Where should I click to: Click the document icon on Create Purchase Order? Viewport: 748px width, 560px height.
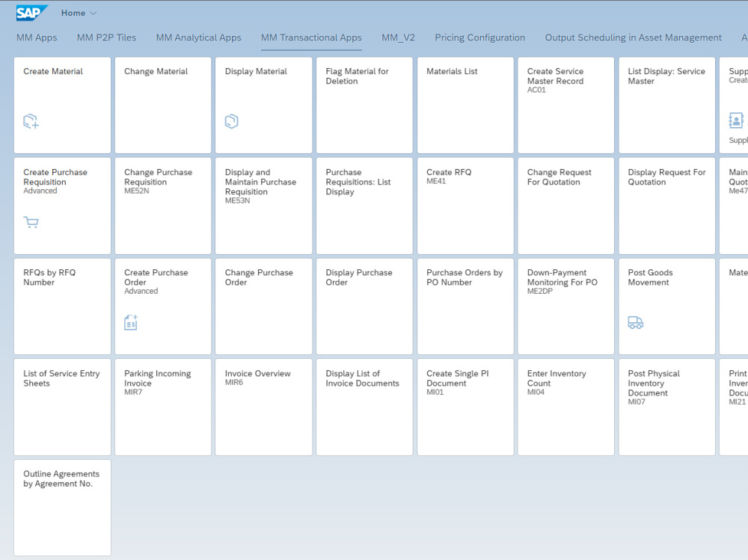click(x=131, y=322)
